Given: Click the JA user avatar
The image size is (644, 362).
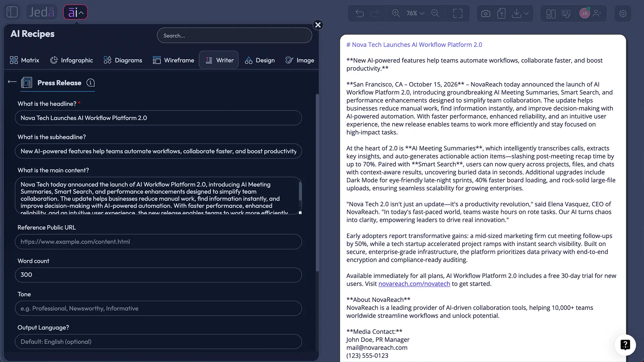Looking at the screenshot, I should point(585,13).
